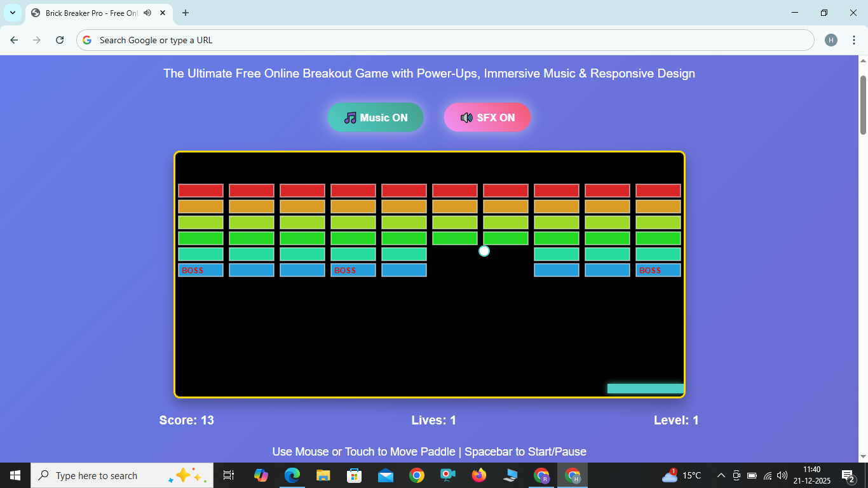The width and height of the screenshot is (868, 488).
Task: Open the notification center icon
Action: (847, 475)
